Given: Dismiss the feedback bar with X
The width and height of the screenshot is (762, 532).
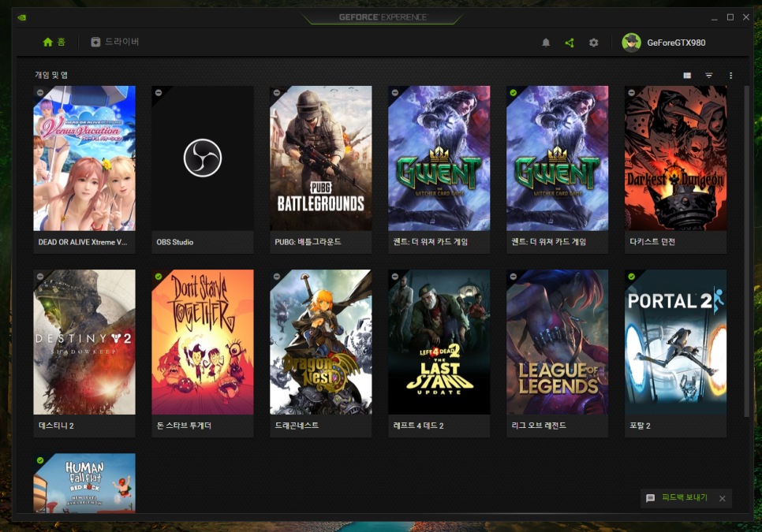Looking at the screenshot, I should click(x=722, y=499).
